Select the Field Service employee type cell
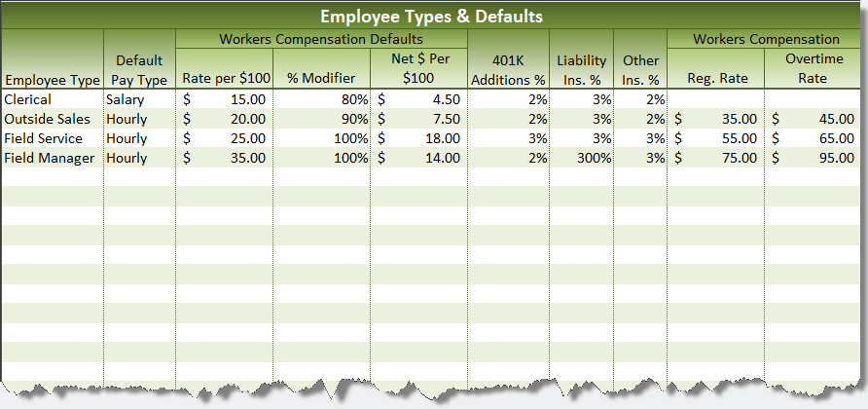The image size is (868, 409). click(52, 138)
